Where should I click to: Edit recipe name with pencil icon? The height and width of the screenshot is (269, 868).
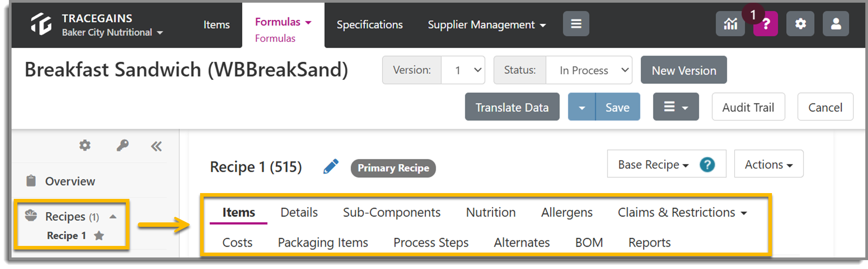(331, 166)
